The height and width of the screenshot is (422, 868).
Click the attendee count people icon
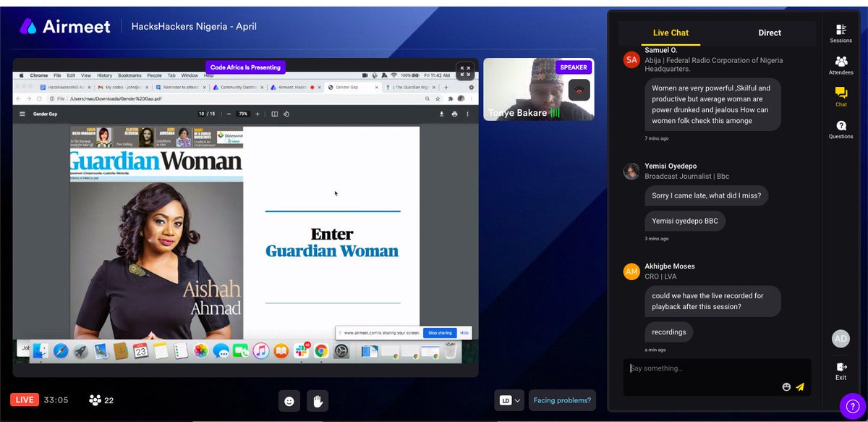click(x=95, y=400)
